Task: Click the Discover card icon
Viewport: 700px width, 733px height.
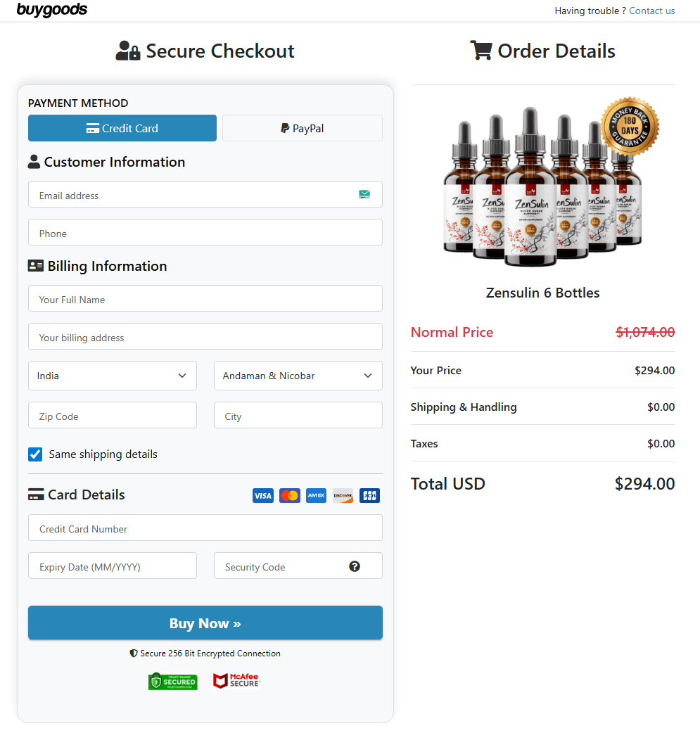Action: coord(343,495)
